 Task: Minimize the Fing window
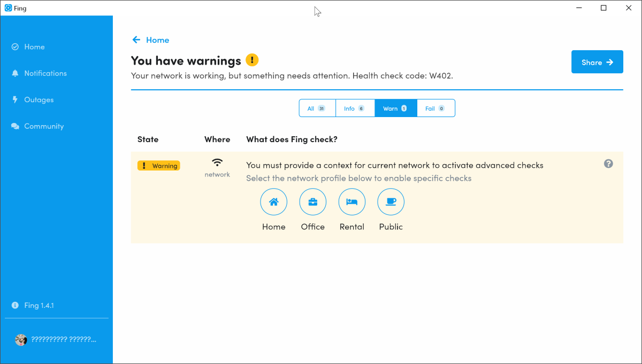coord(579,8)
